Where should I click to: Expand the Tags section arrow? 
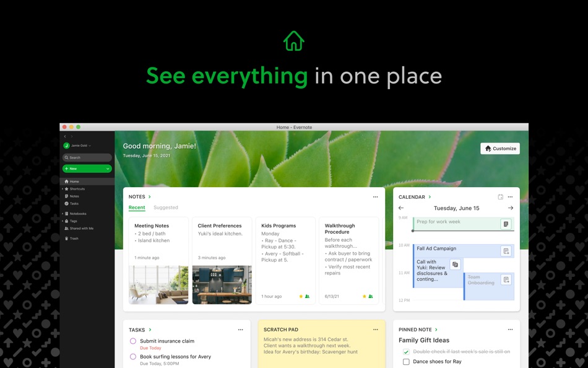click(63, 221)
